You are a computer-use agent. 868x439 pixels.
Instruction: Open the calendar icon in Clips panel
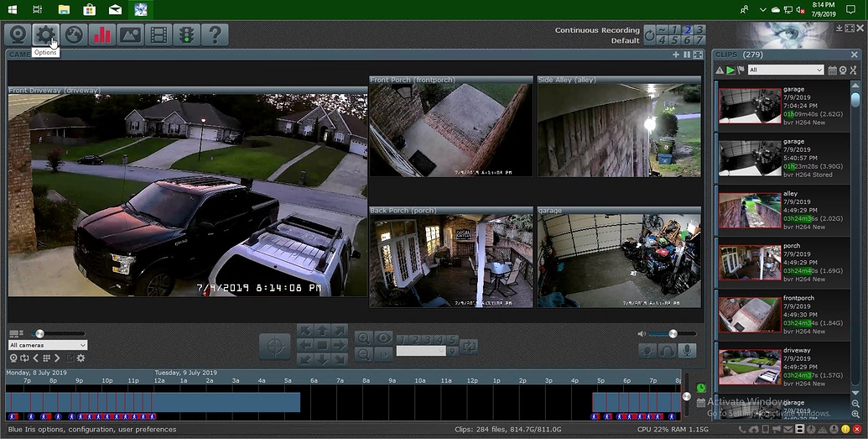(832, 71)
